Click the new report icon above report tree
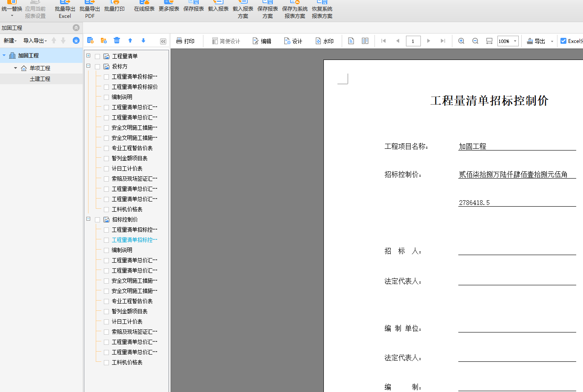This screenshot has width=583, height=392. click(90, 40)
